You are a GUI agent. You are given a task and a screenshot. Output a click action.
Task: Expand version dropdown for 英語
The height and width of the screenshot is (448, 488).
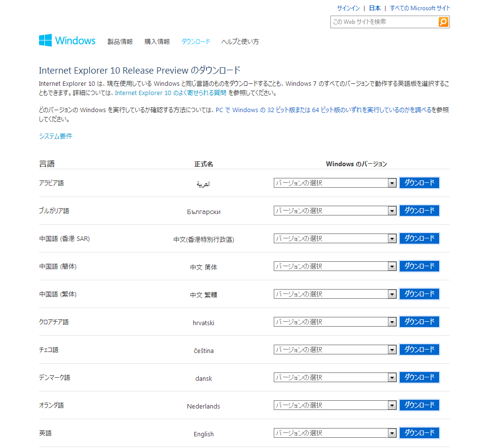pos(335,433)
